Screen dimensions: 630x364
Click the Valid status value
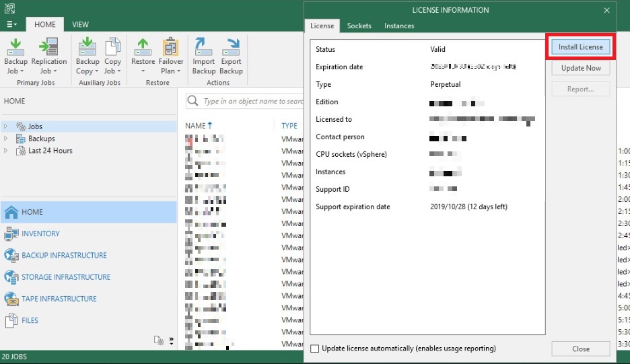438,49
